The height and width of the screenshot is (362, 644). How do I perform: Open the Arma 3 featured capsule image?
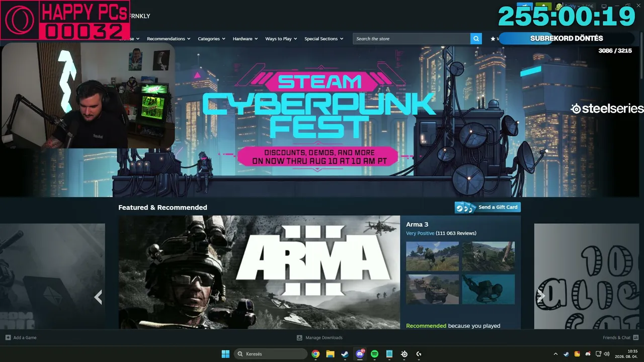click(259, 272)
